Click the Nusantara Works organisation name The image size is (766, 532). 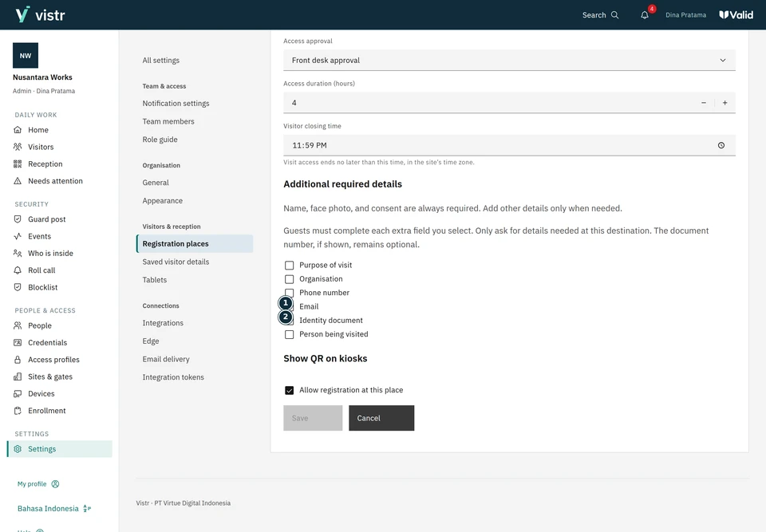[x=42, y=77]
